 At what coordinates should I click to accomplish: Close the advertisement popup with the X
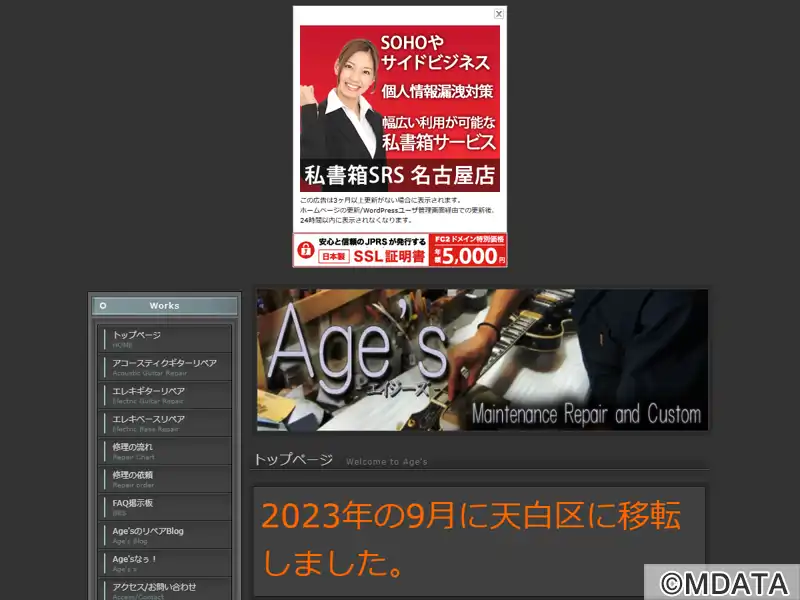click(498, 14)
